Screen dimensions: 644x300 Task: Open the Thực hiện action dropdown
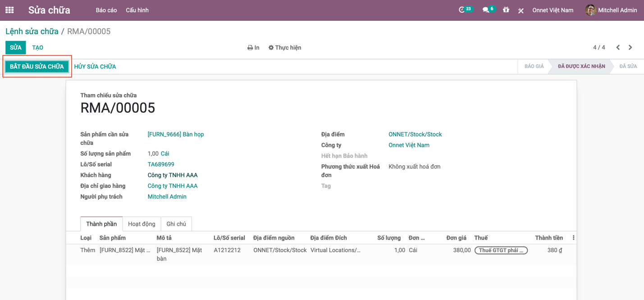tap(285, 47)
